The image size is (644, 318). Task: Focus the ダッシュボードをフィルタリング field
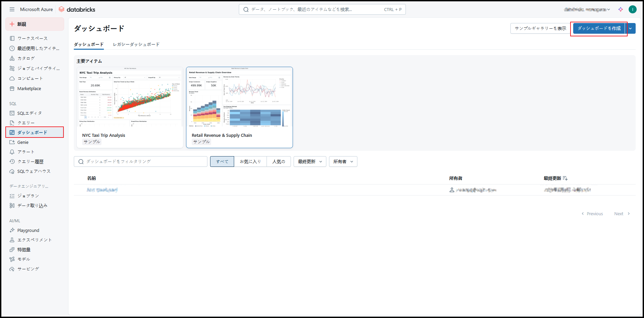point(141,162)
